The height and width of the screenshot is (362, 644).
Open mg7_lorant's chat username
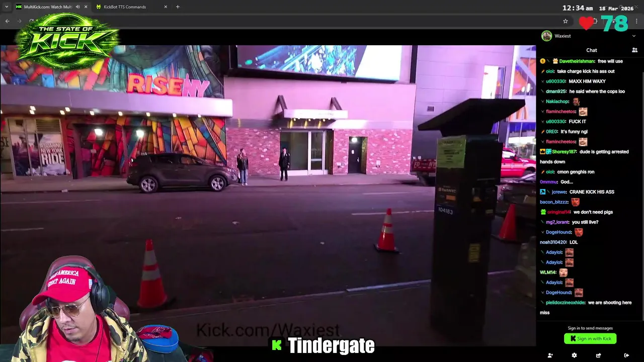pyautogui.click(x=557, y=222)
